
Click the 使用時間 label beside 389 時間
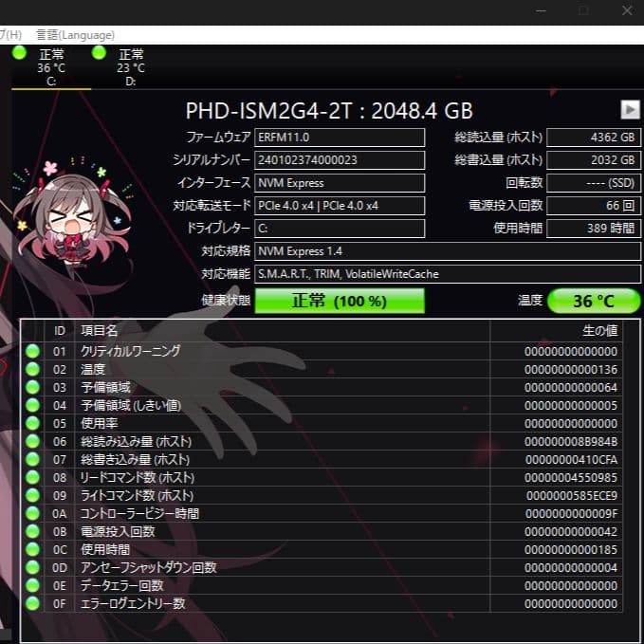518,229
